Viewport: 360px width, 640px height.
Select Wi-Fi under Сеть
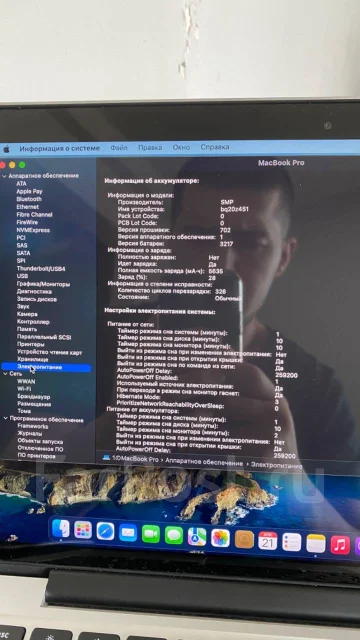point(24,389)
